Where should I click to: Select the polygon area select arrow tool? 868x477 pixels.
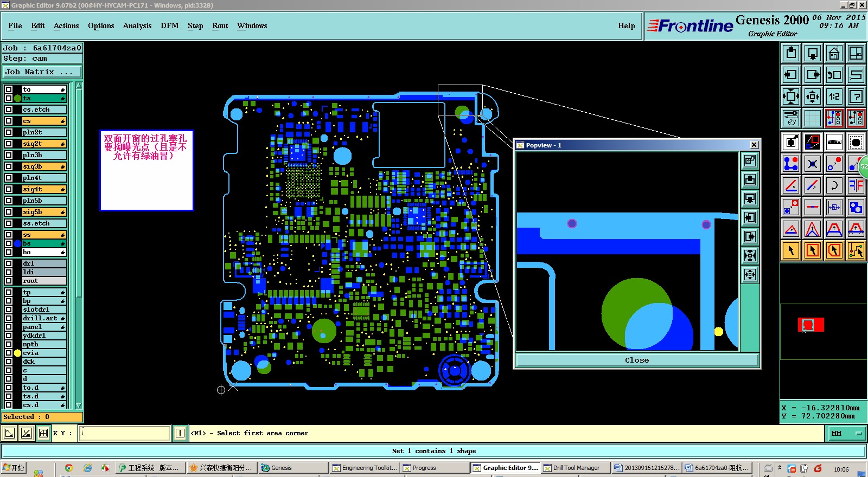pos(834,250)
